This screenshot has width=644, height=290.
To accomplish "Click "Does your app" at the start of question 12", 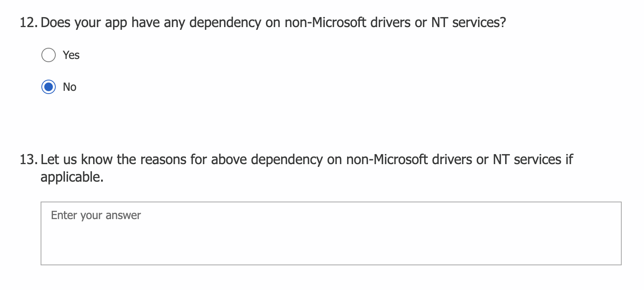I will [x=84, y=23].
